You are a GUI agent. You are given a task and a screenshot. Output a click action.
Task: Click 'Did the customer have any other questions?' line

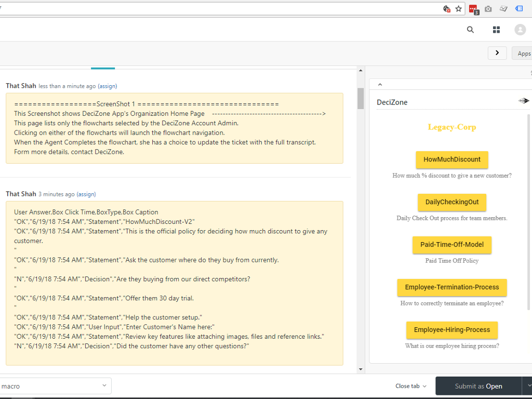(x=131, y=346)
